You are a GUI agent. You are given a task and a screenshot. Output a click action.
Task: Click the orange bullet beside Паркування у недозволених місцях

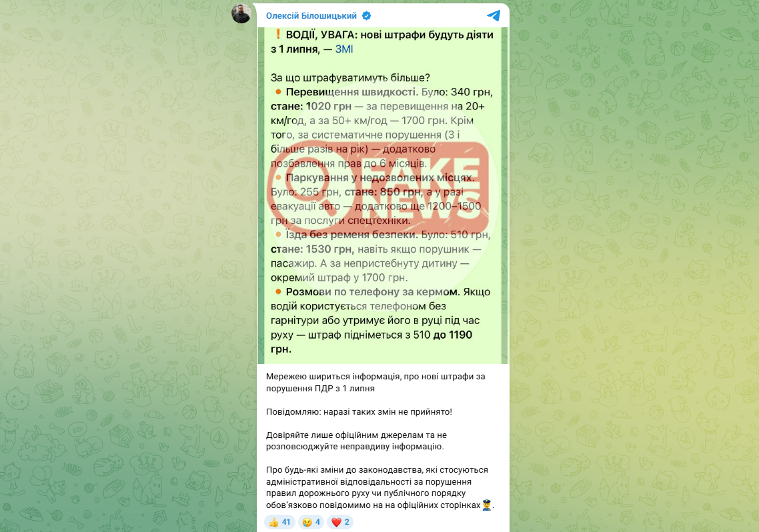[x=278, y=177]
